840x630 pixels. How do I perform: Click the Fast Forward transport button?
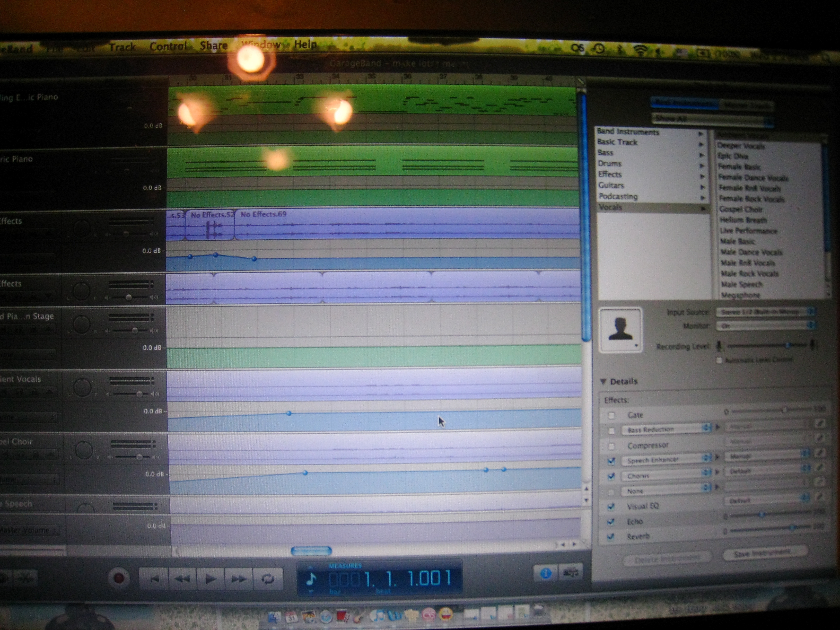[x=239, y=579]
